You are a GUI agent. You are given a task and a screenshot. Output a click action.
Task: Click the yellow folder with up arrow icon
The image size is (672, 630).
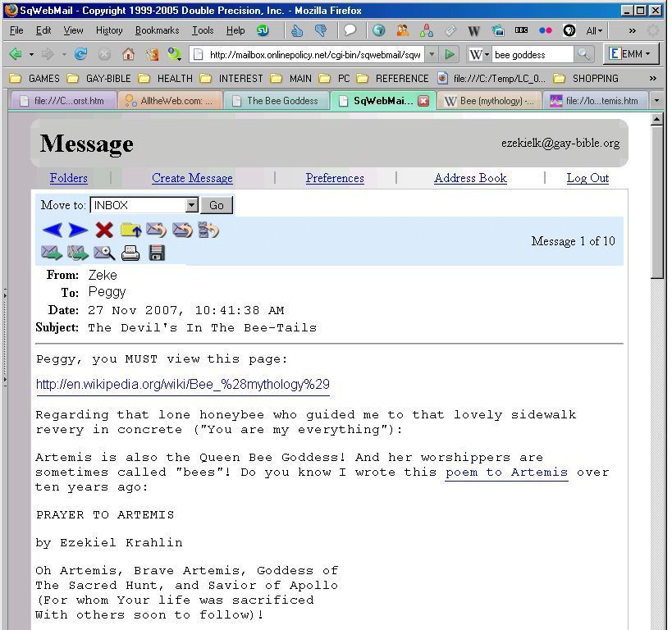click(x=130, y=231)
